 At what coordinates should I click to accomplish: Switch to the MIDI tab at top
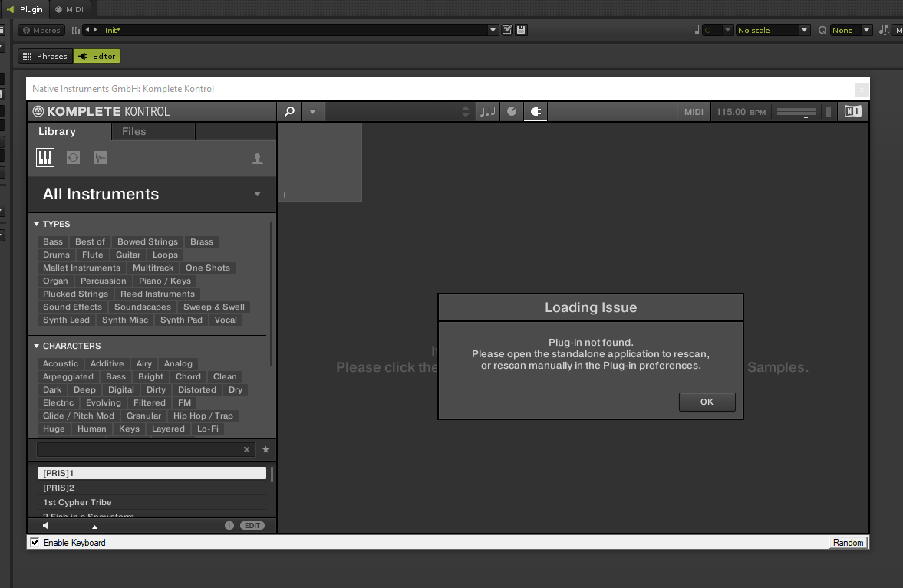click(70, 9)
